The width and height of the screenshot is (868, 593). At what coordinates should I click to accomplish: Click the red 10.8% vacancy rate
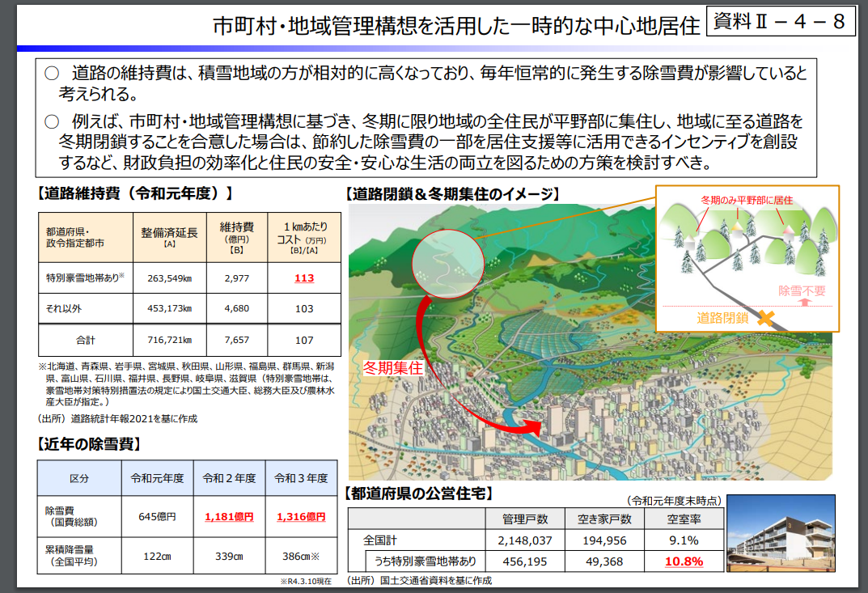coord(684,561)
